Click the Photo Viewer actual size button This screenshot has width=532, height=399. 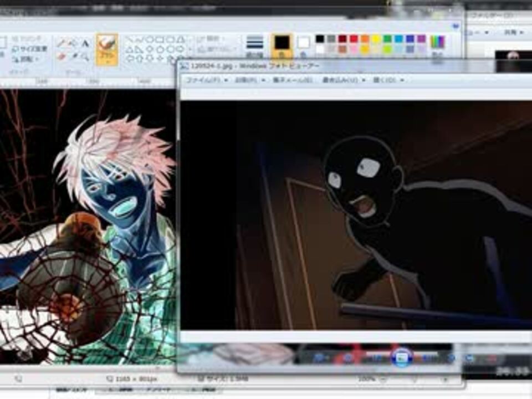click(x=348, y=358)
